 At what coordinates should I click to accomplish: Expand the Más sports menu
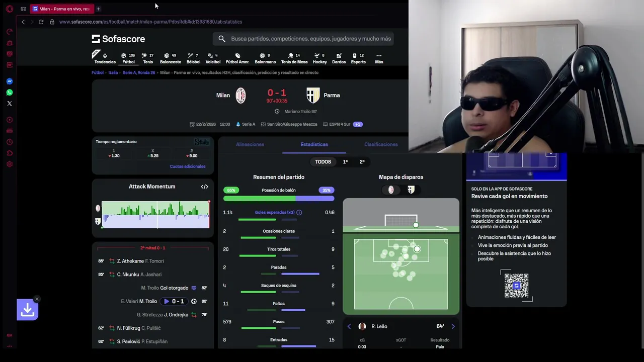pos(379,58)
